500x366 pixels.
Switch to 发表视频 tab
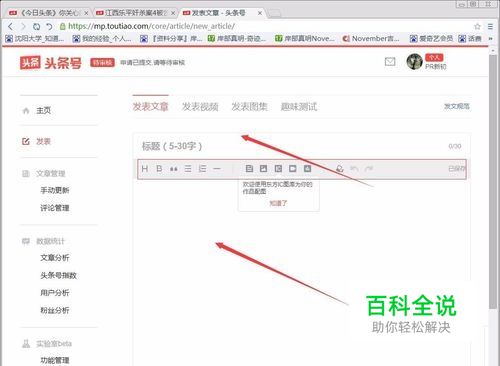[200, 107]
